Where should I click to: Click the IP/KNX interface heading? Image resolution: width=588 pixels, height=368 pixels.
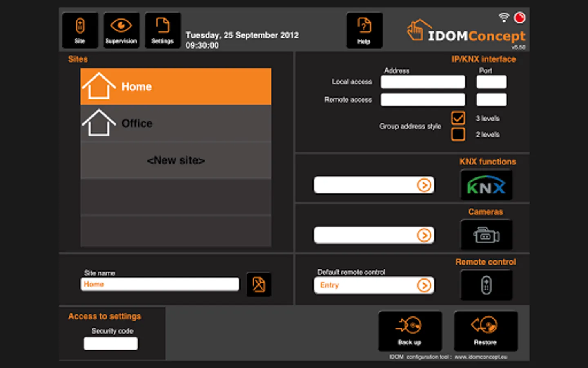pyautogui.click(x=483, y=59)
